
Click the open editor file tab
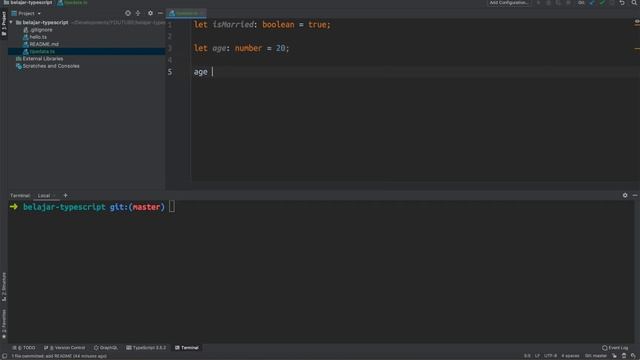pyautogui.click(x=186, y=13)
